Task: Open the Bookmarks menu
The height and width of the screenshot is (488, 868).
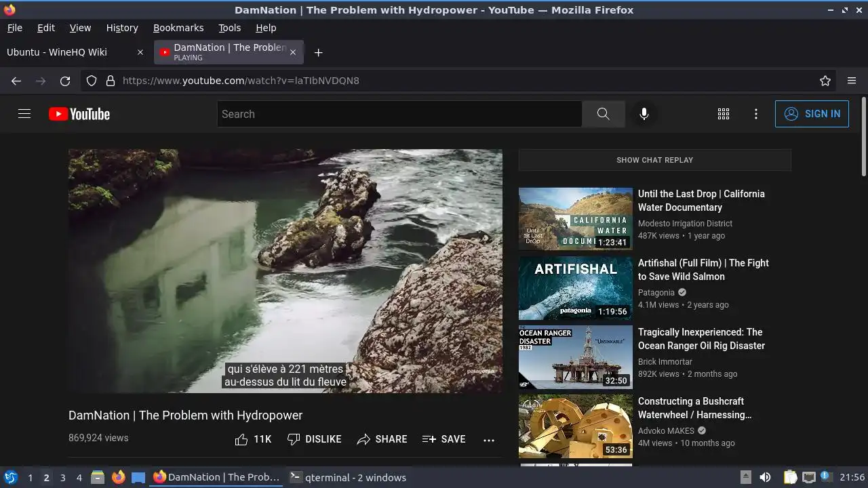Action: [178, 28]
